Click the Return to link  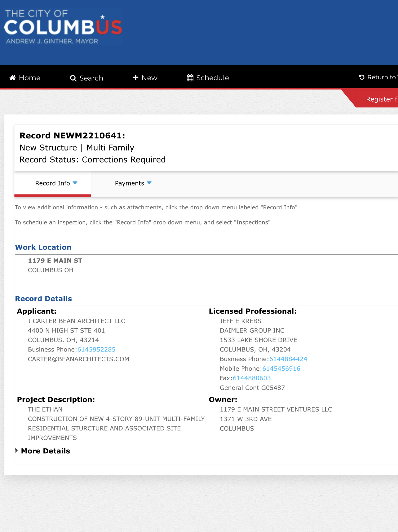pos(378,77)
